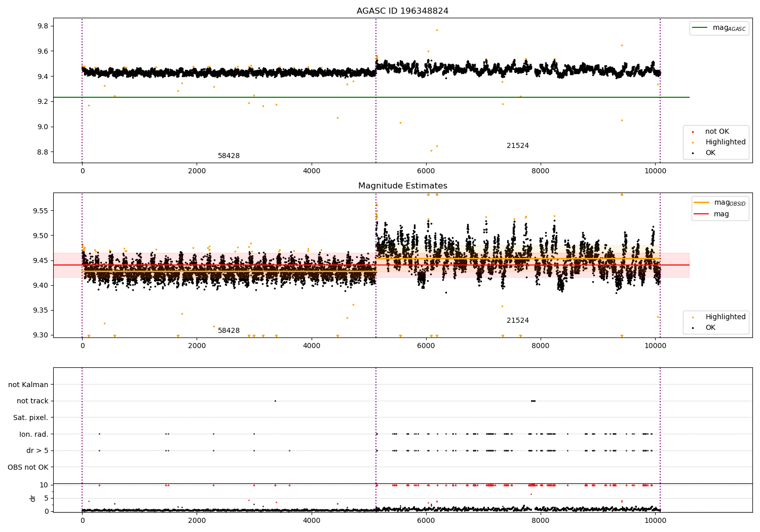
Task: Click the 8.8 tick on the top y-axis
Action: [43, 153]
